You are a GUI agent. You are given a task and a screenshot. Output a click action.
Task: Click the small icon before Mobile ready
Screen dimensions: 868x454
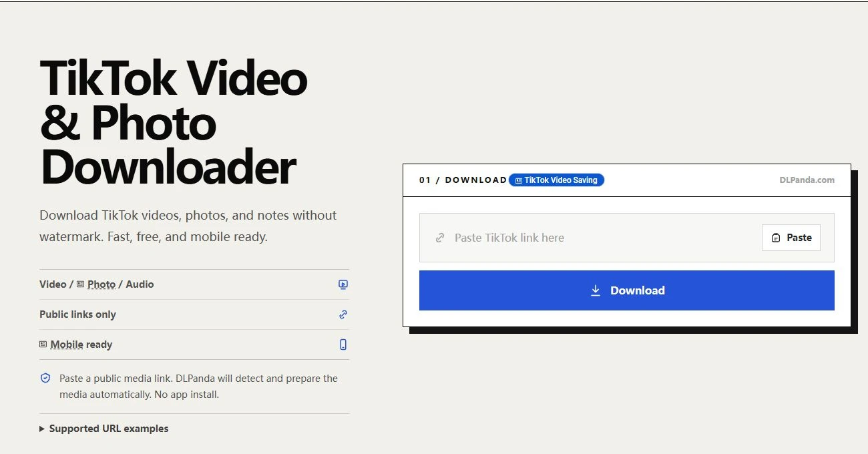click(43, 345)
